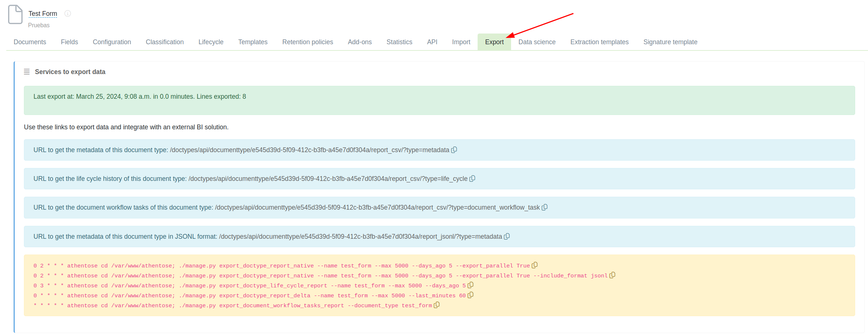Copy the cron command with include_format jsonl

click(x=612, y=275)
